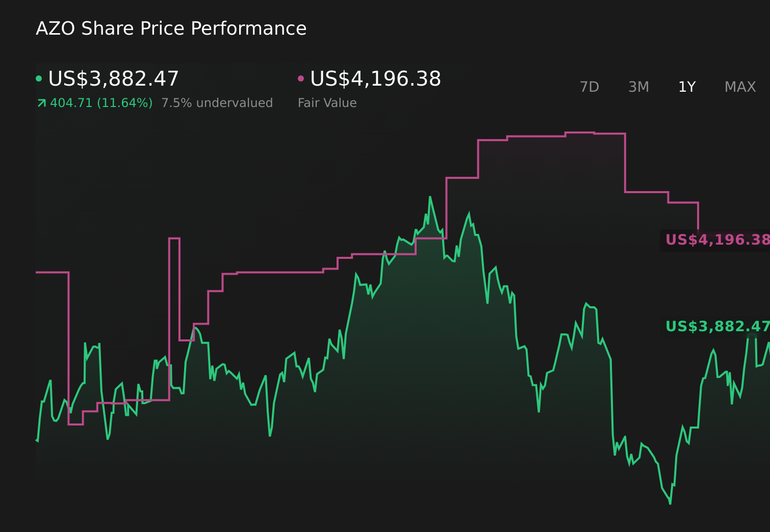Choose the 1Y time range
Viewport: 770px width, 532px height.
tap(687, 87)
